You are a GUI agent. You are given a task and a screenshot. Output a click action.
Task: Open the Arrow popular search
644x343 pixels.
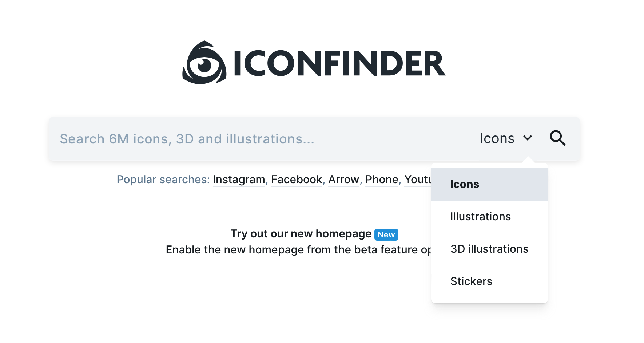click(x=343, y=180)
